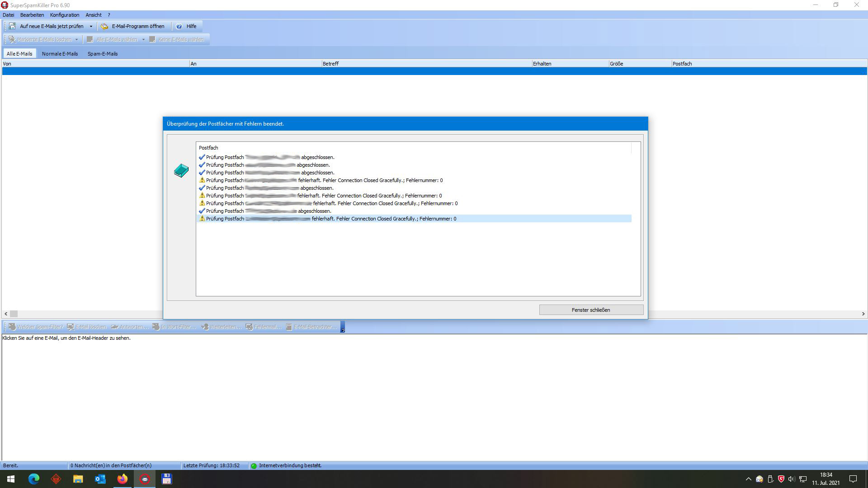868x488 pixels.
Task: Click the volume speaker tray icon
Action: click(x=792, y=479)
